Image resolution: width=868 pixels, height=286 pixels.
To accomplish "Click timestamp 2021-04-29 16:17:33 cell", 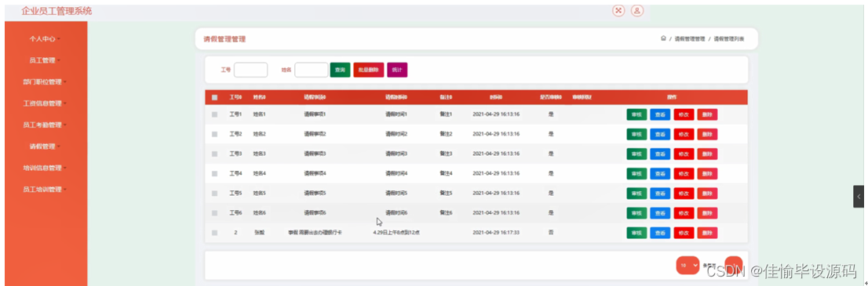I will pyautogui.click(x=496, y=233).
